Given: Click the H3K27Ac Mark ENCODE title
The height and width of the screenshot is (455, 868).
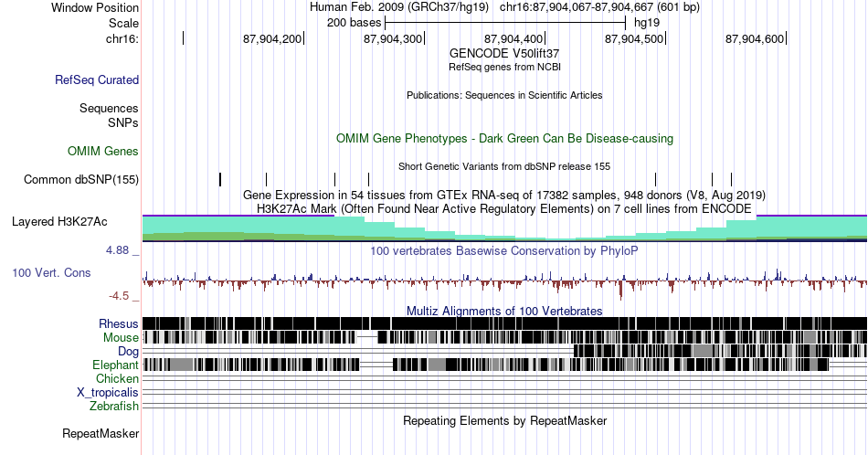Looking at the screenshot, I should tap(504, 208).
